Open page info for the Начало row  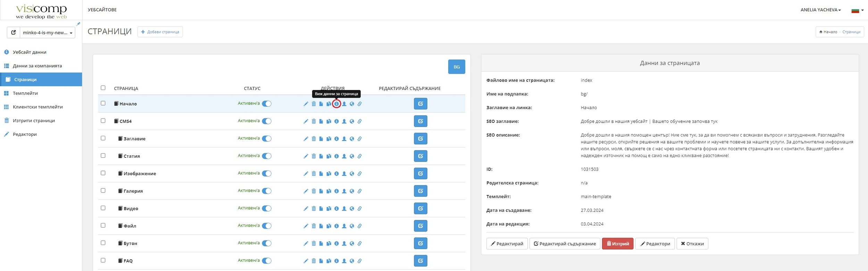point(336,104)
